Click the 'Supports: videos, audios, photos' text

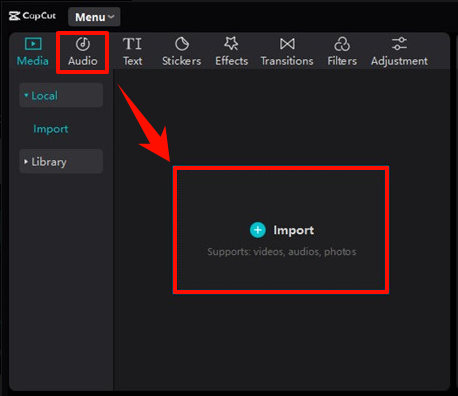[282, 252]
